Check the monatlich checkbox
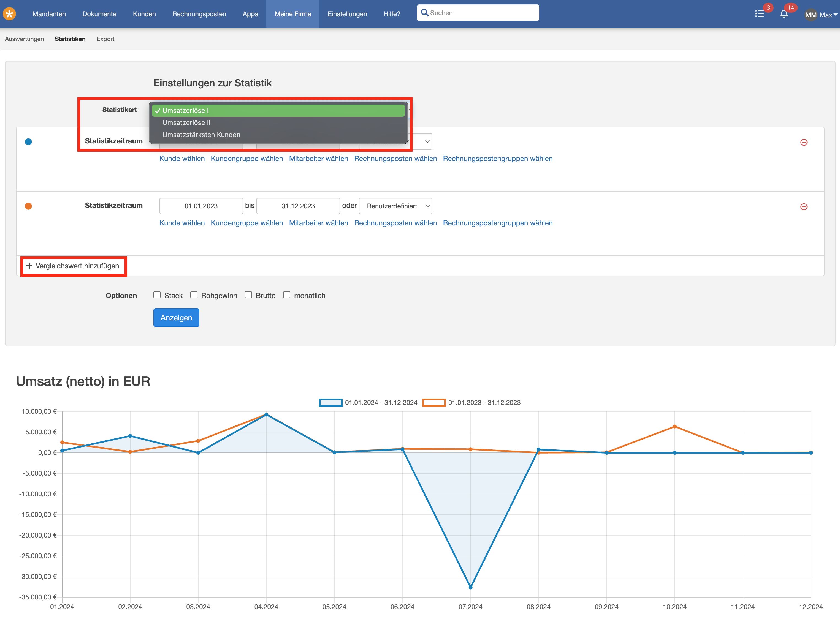This screenshot has height=622, width=840. click(287, 295)
